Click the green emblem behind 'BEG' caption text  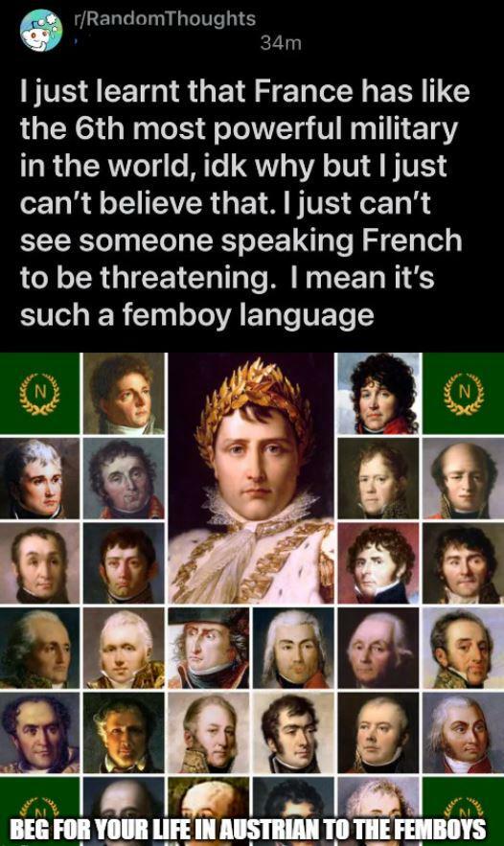39,812
